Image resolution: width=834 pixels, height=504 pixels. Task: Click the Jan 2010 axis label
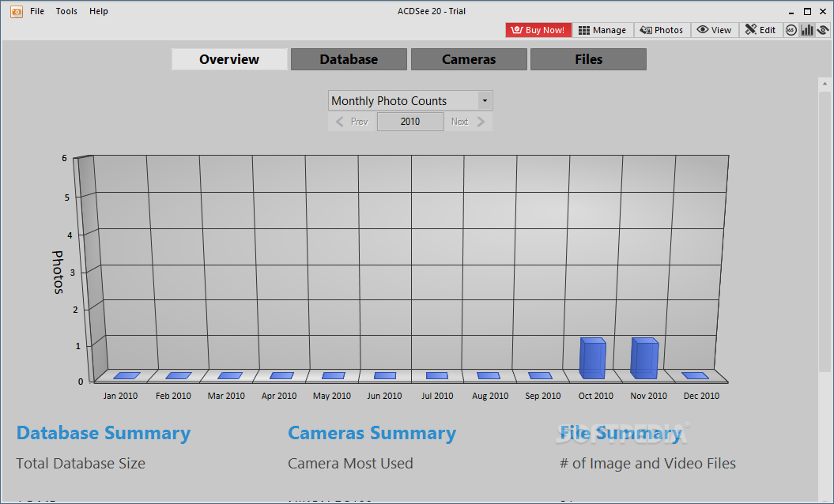120,396
